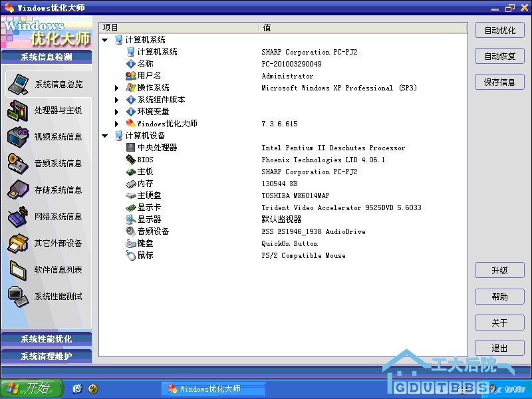The height and width of the screenshot is (399, 532).
Task: Expand the 系统组件版本 tree node
Action: click(x=117, y=100)
